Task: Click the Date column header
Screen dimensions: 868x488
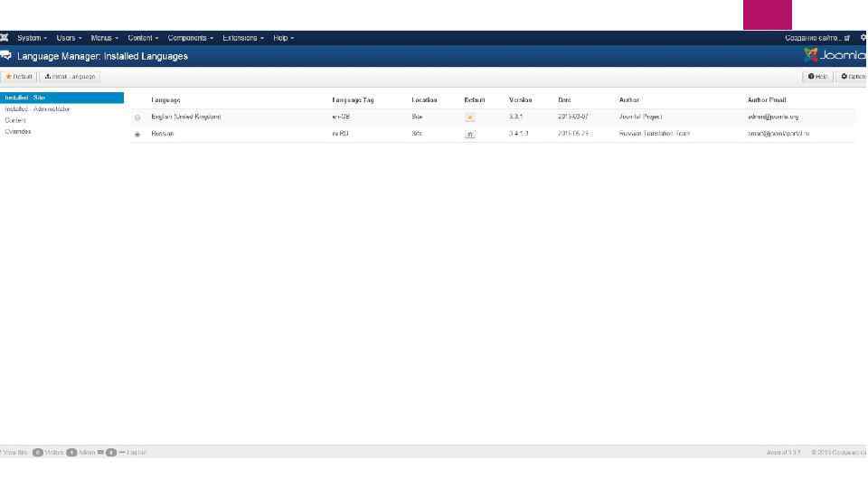Action: [564, 100]
